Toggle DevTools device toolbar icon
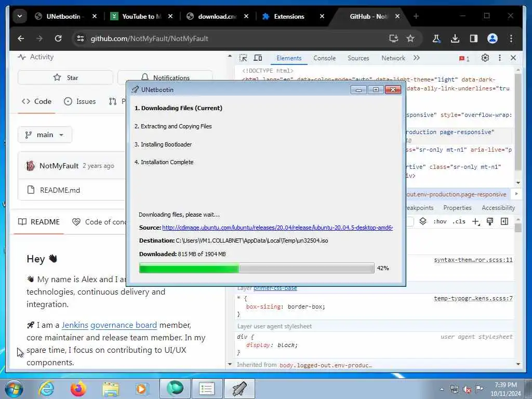The image size is (532, 399). click(258, 58)
